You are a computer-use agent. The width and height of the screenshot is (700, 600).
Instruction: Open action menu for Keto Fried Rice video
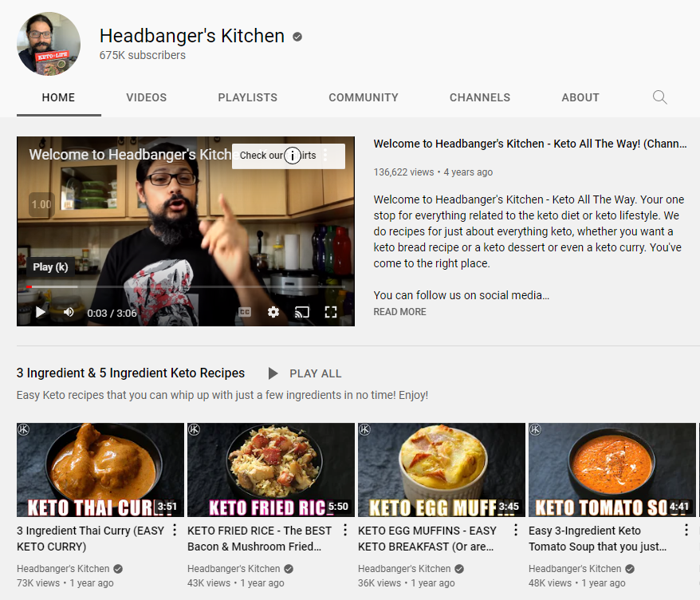click(345, 530)
